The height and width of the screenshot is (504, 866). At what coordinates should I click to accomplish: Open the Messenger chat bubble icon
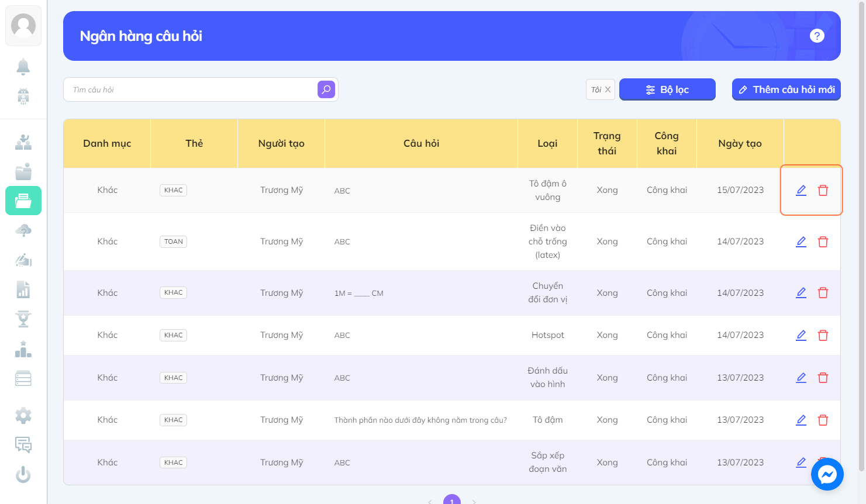tap(827, 474)
